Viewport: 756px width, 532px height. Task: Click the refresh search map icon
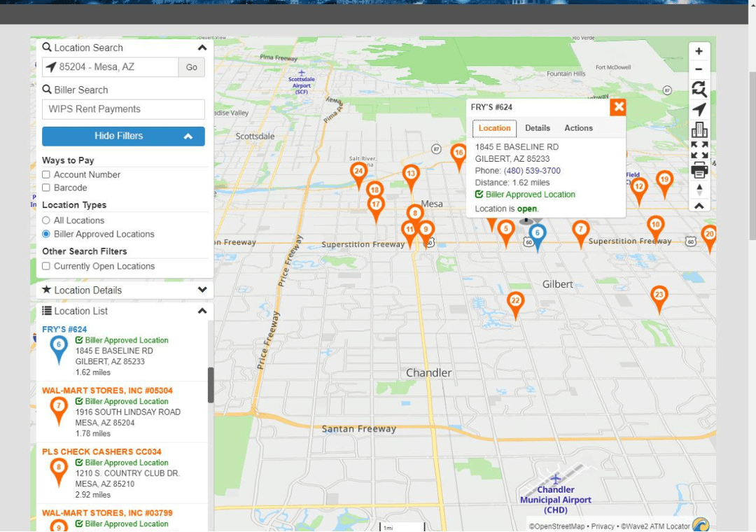click(x=699, y=89)
